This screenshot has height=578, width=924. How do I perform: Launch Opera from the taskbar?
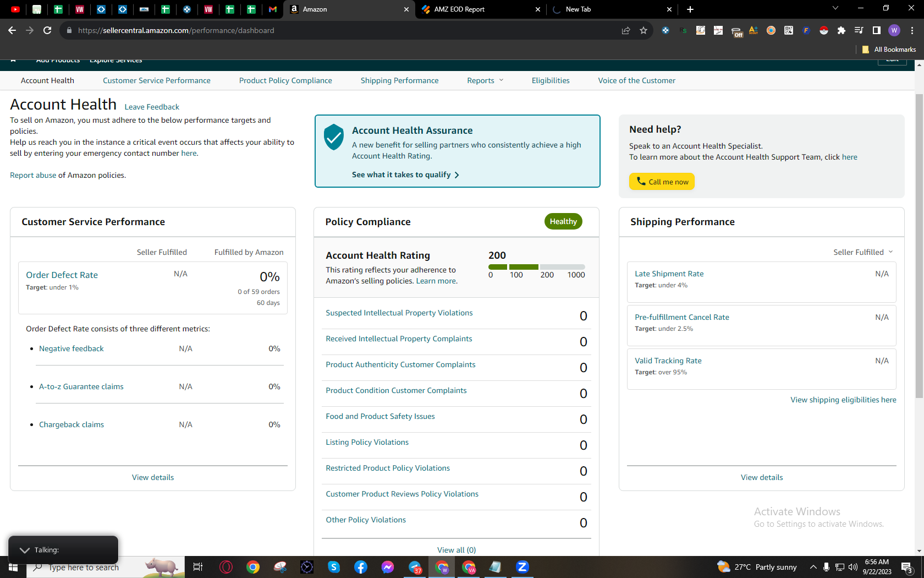(x=226, y=567)
